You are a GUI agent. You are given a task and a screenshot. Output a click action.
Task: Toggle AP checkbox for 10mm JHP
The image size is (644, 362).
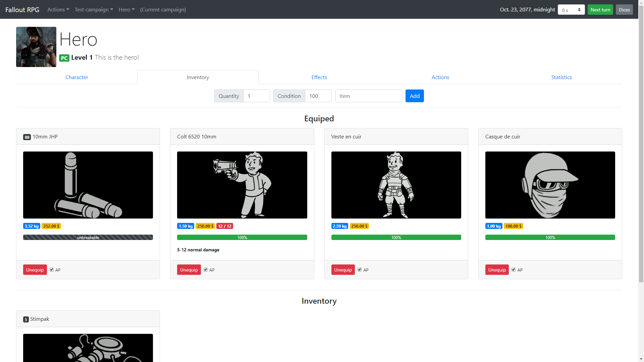52,269
